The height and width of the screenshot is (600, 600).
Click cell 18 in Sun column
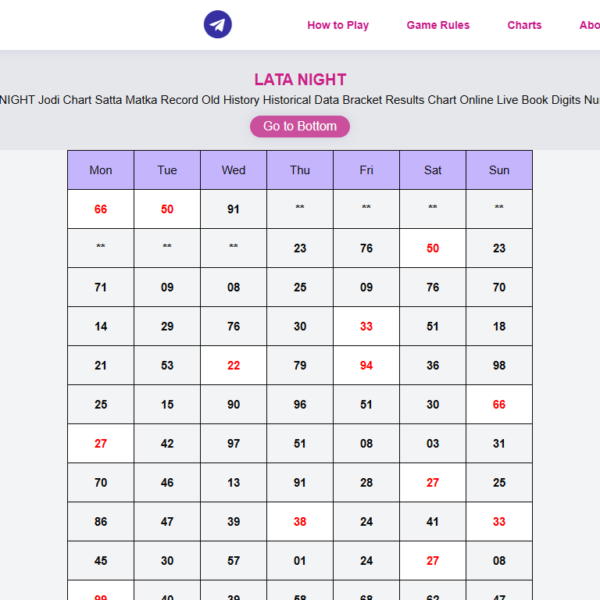pyautogui.click(x=499, y=326)
